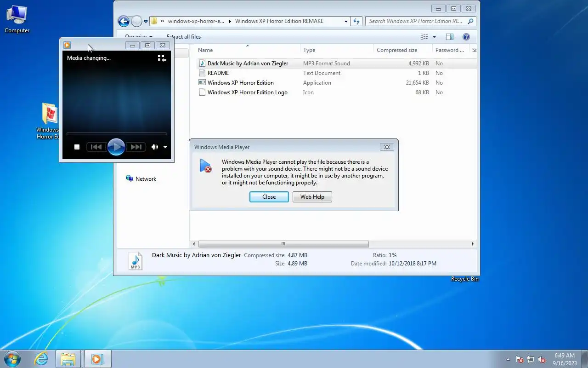Click the README document icon
The image size is (588, 368).
tap(202, 73)
